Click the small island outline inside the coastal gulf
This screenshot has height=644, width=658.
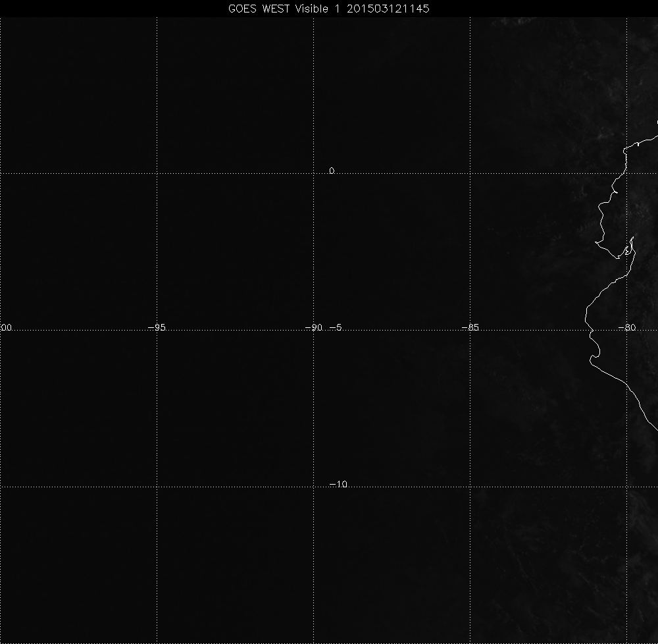(628, 250)
